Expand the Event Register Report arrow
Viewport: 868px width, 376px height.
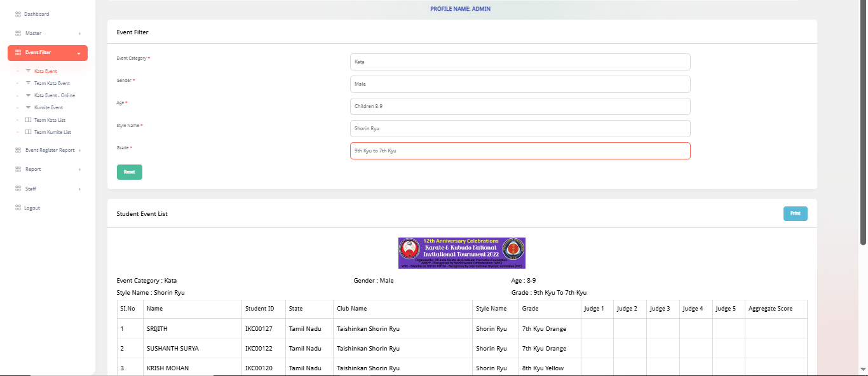[x=79, y=151]
